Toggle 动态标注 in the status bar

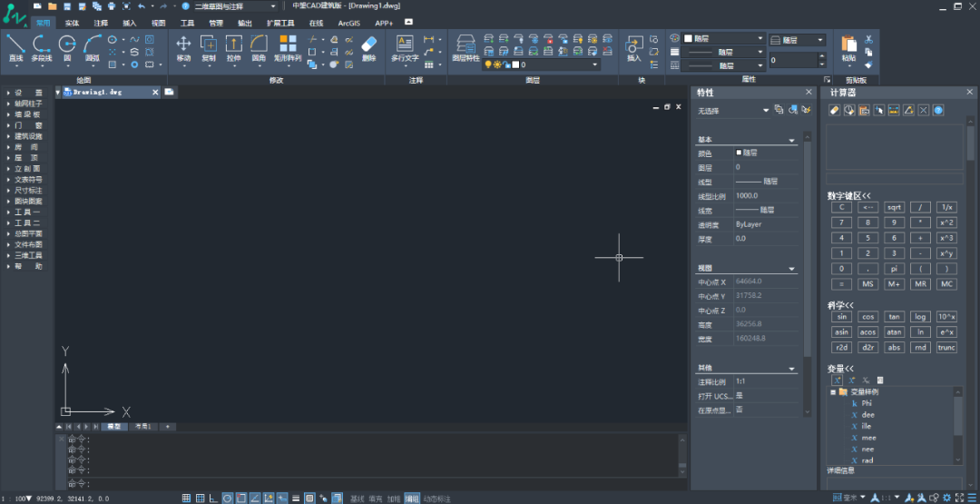(x=436, y=499)
